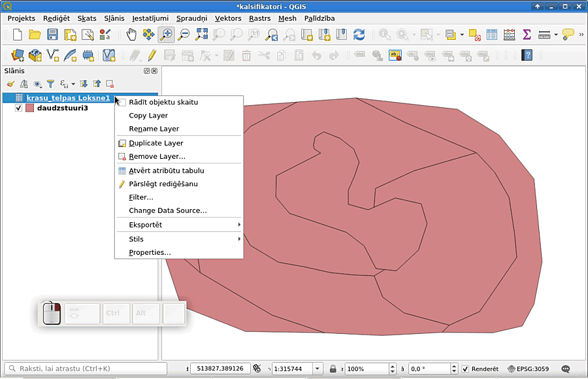Choose Duplicate Layer in context menu
The height and width of the screenshot is (379, 588).
coord(179,143)
